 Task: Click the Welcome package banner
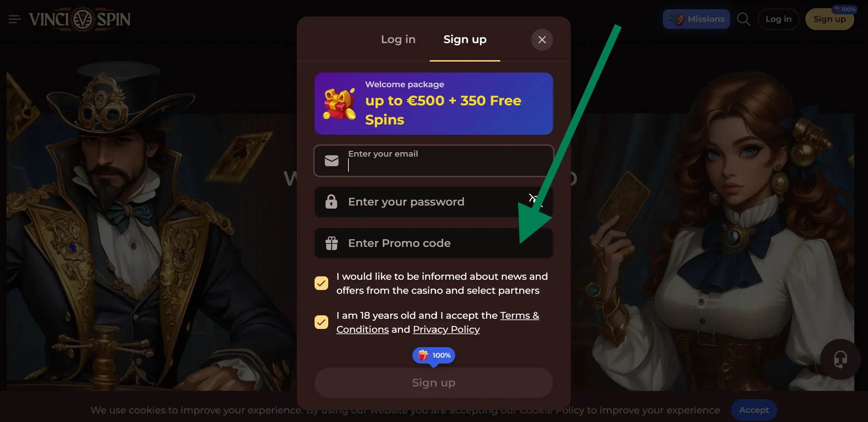click(434, 104)
